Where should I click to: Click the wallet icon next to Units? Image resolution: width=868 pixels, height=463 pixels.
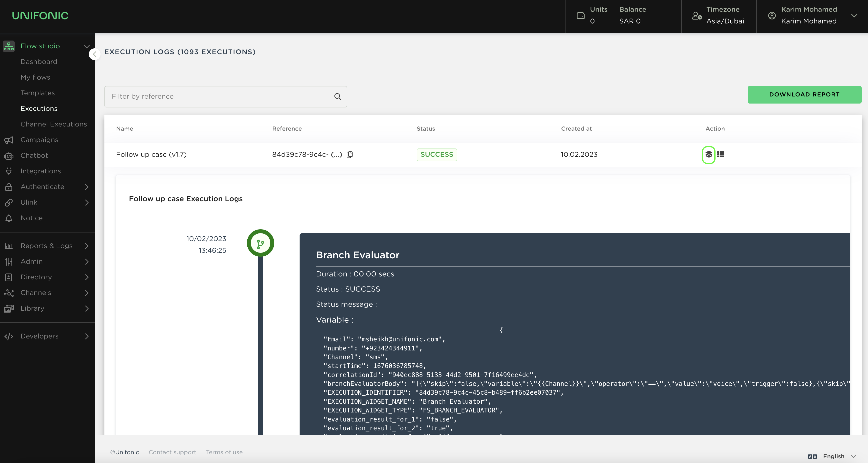tap(581, 16)
